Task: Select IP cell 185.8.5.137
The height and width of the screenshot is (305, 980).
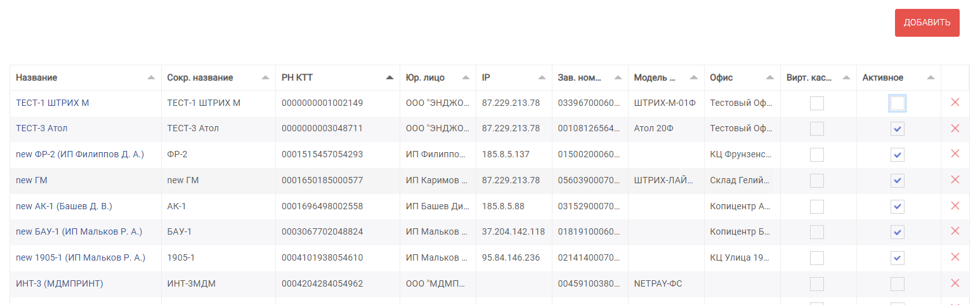Action: [506, 154]
